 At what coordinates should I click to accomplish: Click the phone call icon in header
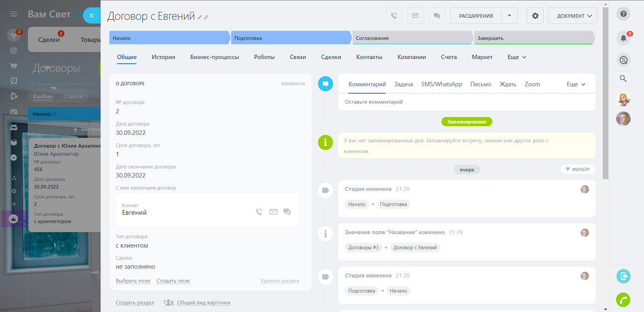tap(394, 16)
